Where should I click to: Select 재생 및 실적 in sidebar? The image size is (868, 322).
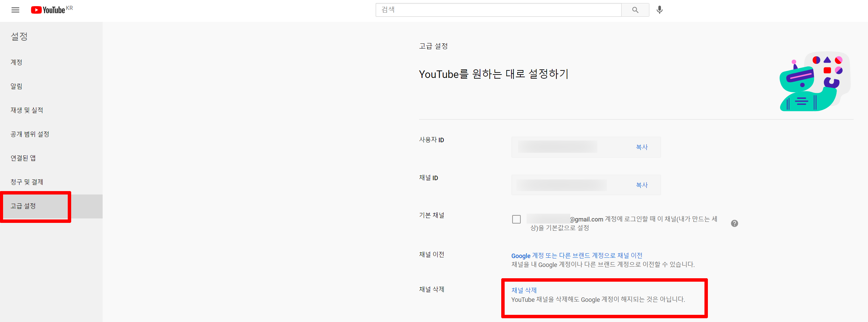tap(51, 110)
